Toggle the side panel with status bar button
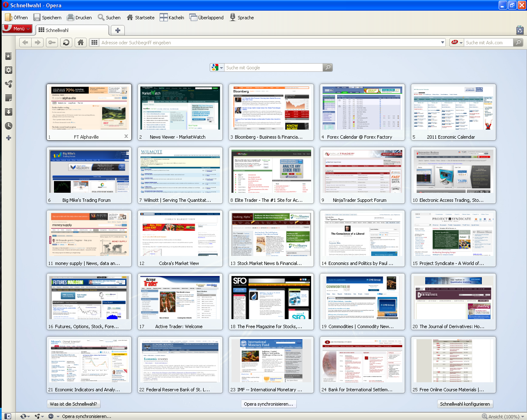Image resolution: width=527 pixels, height=420 pixels. 7,416
